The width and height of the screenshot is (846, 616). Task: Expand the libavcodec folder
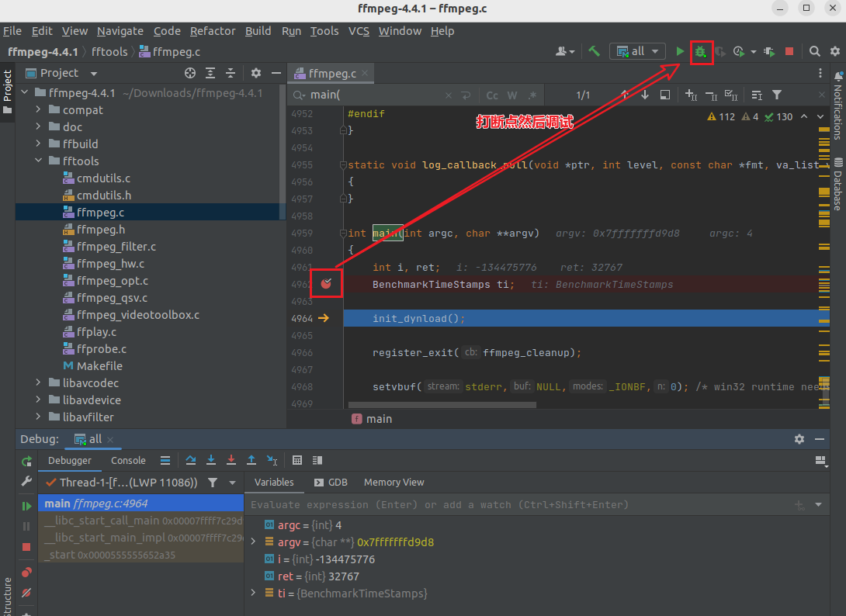click(x=38, y=382)
